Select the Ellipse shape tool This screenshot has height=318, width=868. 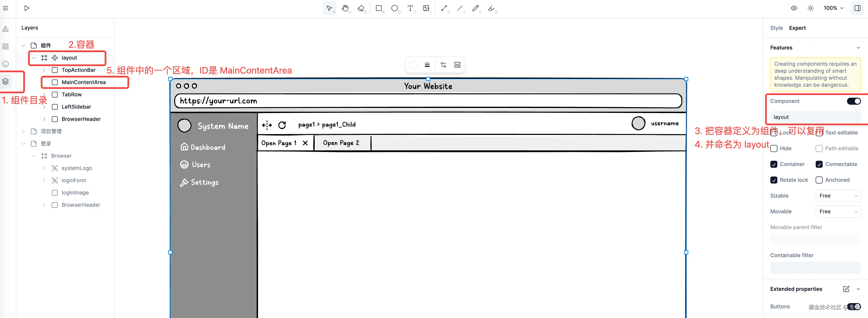(x=395, y=8)
